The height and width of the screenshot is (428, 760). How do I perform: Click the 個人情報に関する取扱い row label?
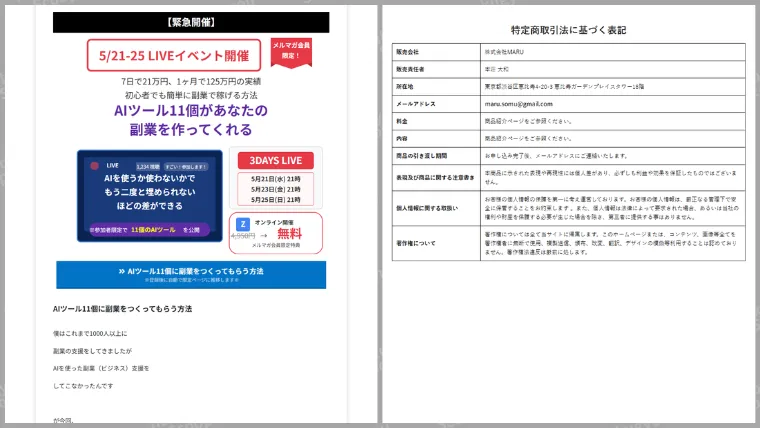427,207
